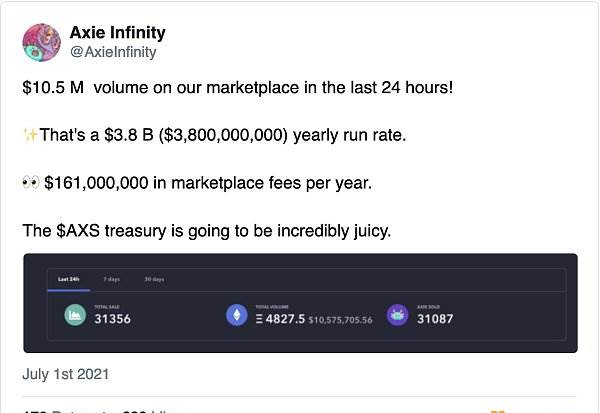Click the Axie Infinity profile avatar
Image resolution: width=600 pixels, height=413 pixels.
pyautogui.click(x=41, y=42)
